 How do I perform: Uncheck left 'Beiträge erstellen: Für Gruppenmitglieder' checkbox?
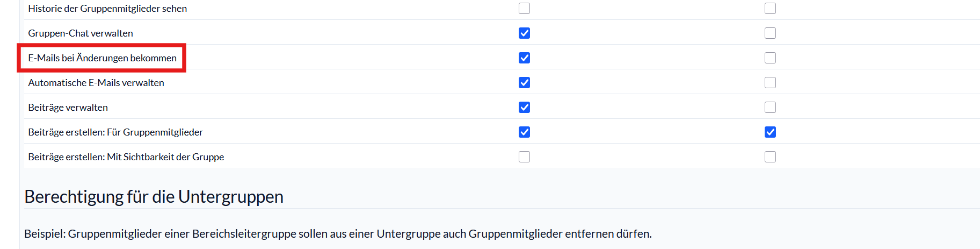tap(524, 132)
